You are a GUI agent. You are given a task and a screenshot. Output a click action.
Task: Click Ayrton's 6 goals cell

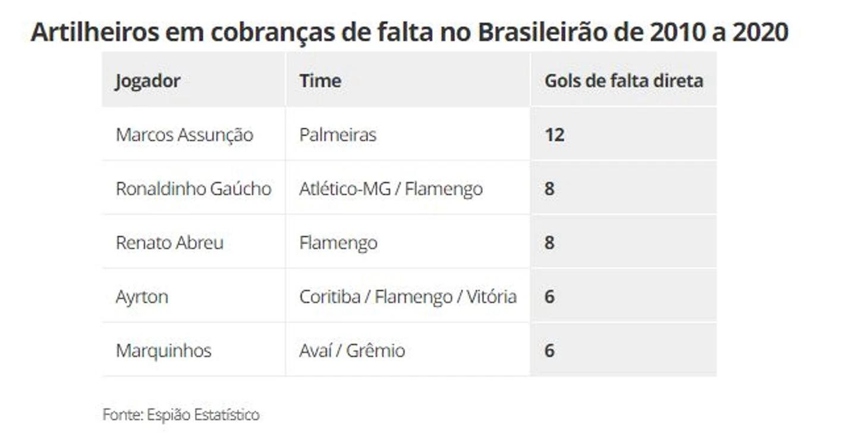click(624, 296)
